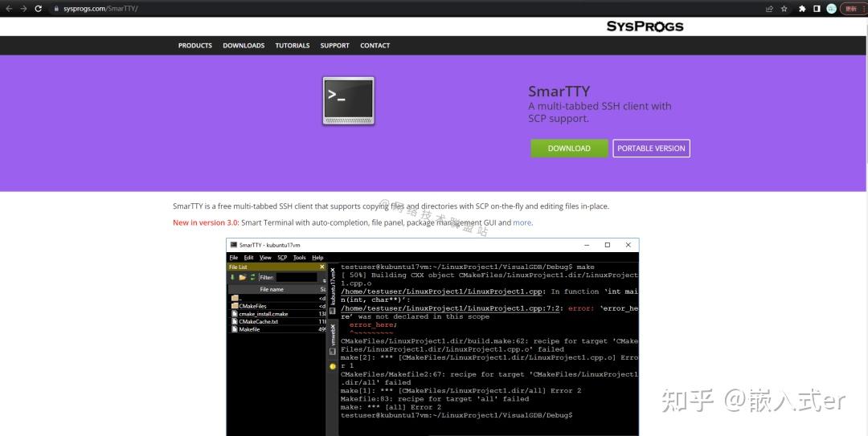Select Makefile in the file list
This screenshot has height=436, width=868.
[277, 329]
